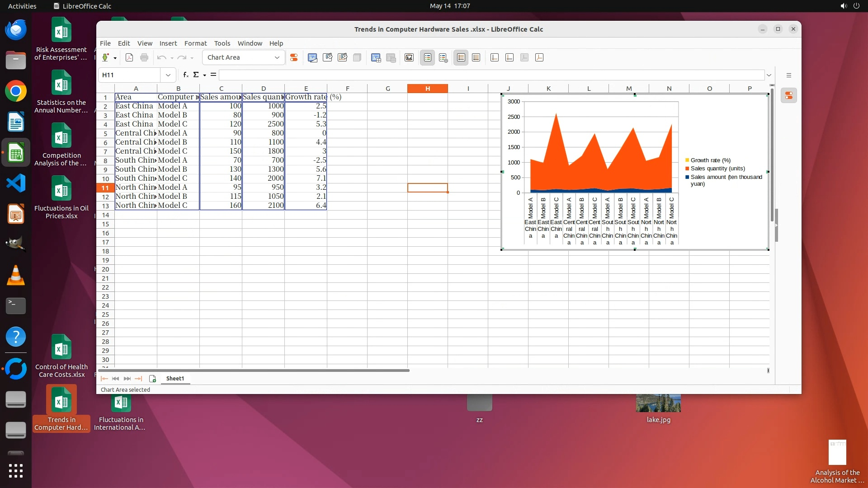Click the Format Selection icon
The image size is (868, 488).
[x=294, y=57]
